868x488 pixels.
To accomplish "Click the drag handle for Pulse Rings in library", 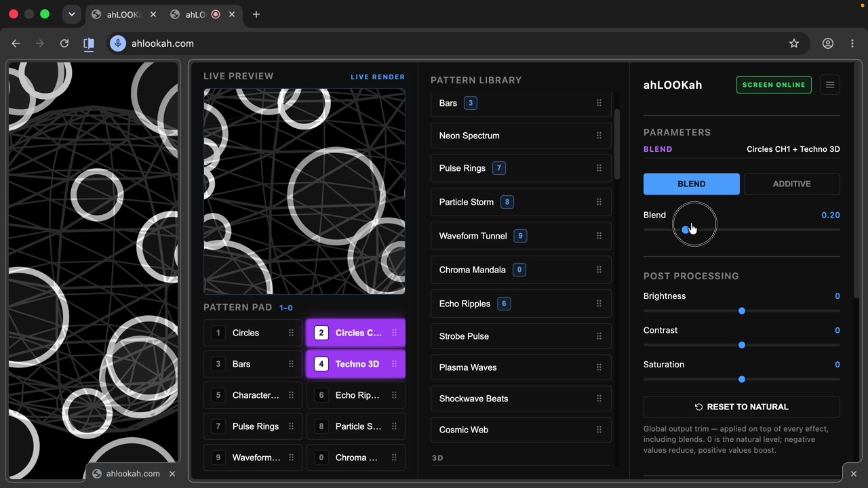I will coord(599,168).
